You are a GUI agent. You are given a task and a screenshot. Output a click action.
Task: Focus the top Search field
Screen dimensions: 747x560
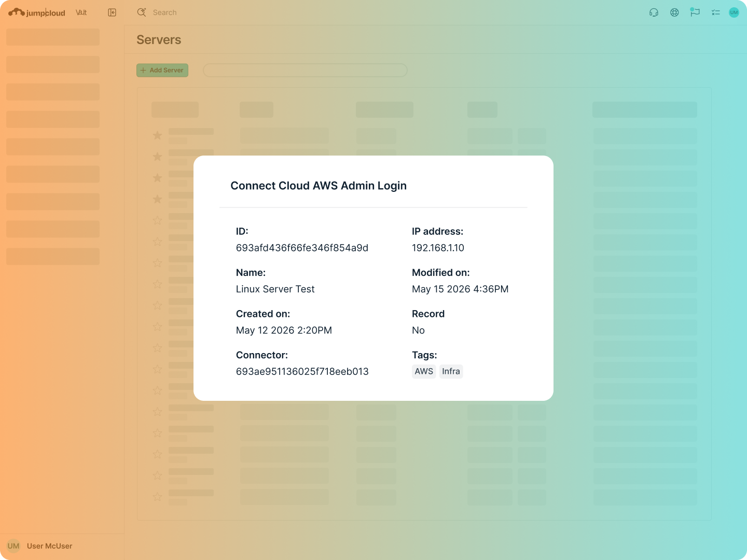(164, 12)
